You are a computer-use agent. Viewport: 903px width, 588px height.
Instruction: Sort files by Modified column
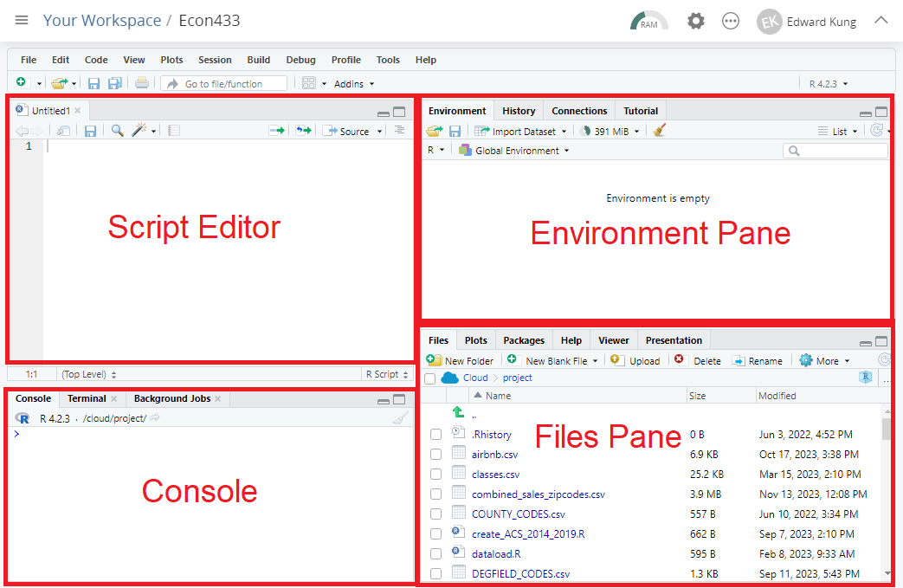777,396
